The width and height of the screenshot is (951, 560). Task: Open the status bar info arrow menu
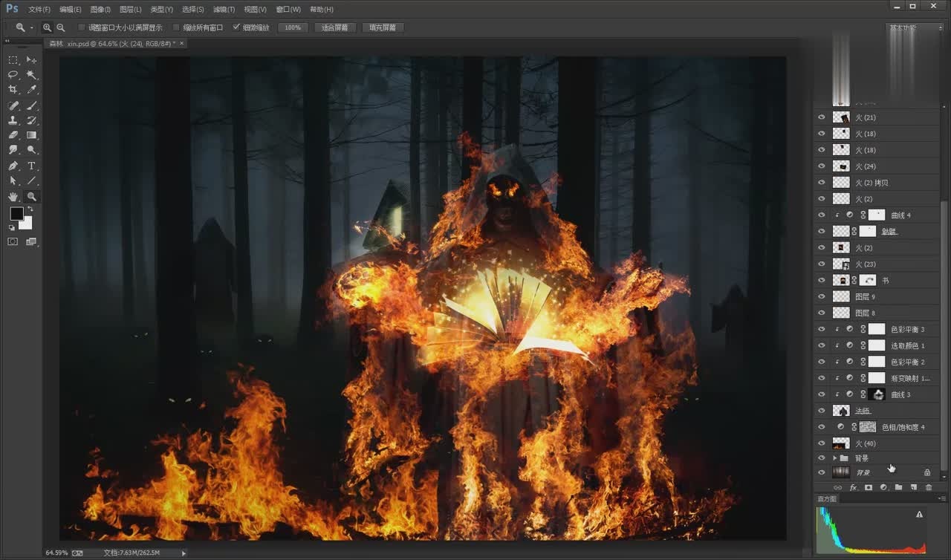(184, 553)
